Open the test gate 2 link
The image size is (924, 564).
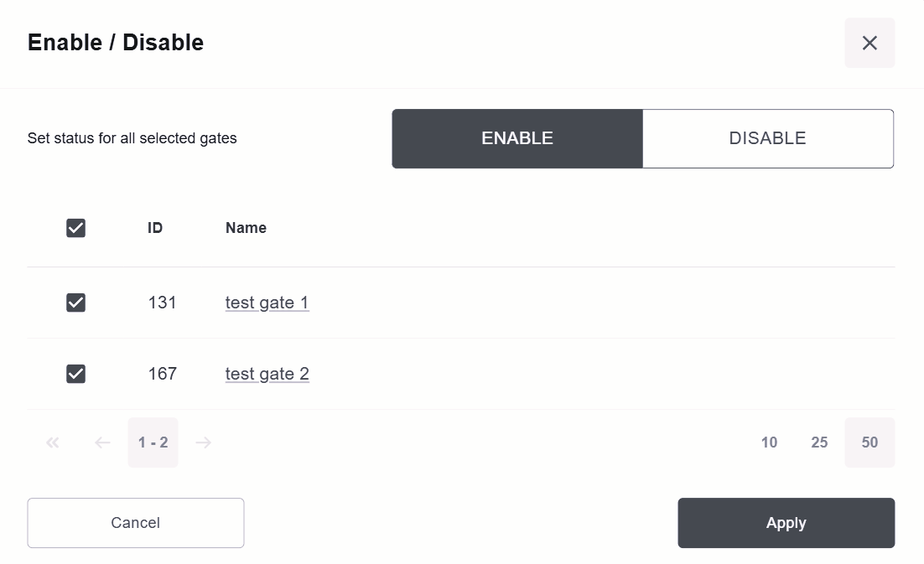click(267, 374)
